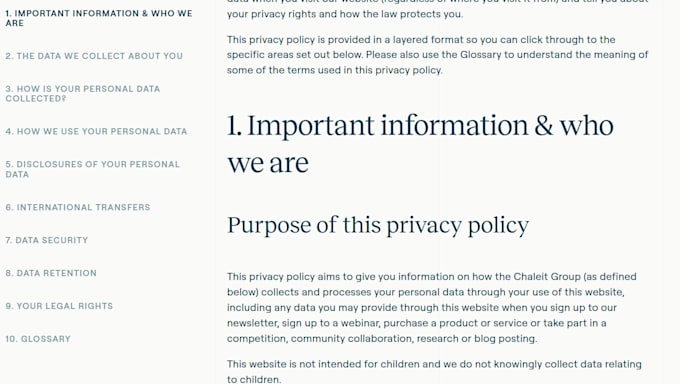680x384 pixels.
Task: Select the Glossary item in sidebar navigation
Action: [x=38, y=339]
